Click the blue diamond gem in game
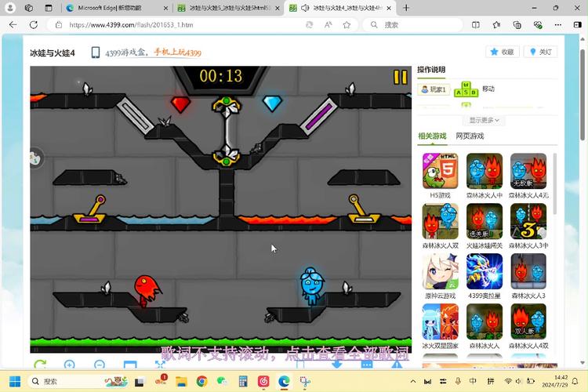 coord(272,103)
